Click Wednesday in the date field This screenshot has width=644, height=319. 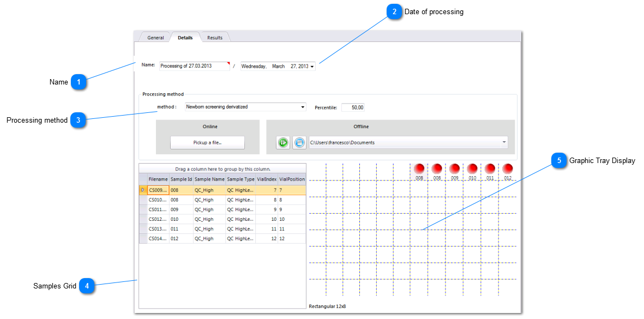[x=254, y=67]
